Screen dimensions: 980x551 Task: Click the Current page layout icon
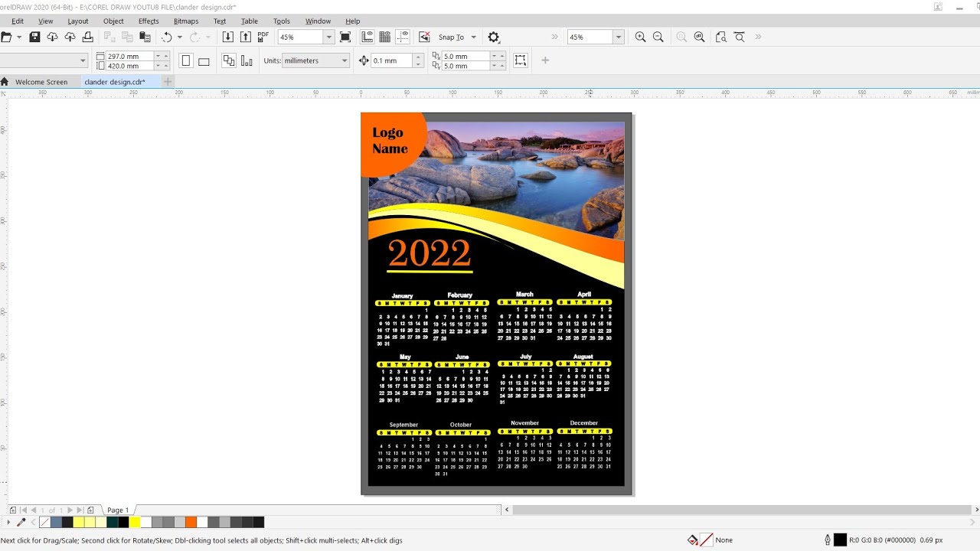pyautogui.click(x=247, y=60)
